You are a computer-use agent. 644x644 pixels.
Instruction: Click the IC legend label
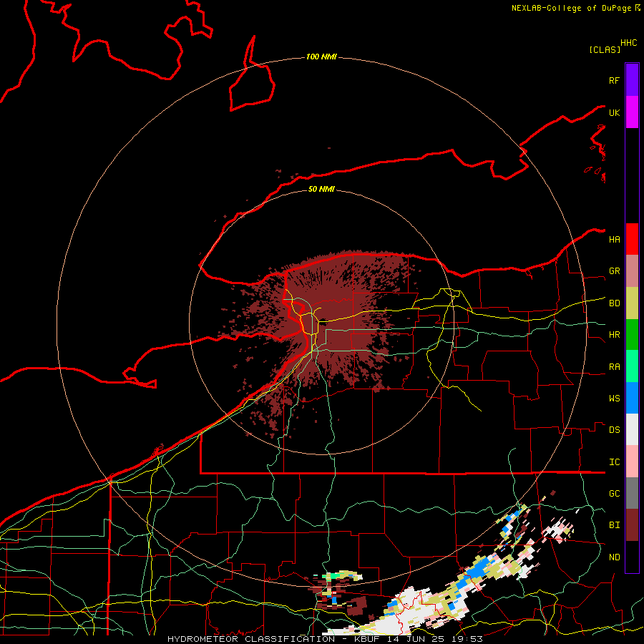[x=614, y=462]
